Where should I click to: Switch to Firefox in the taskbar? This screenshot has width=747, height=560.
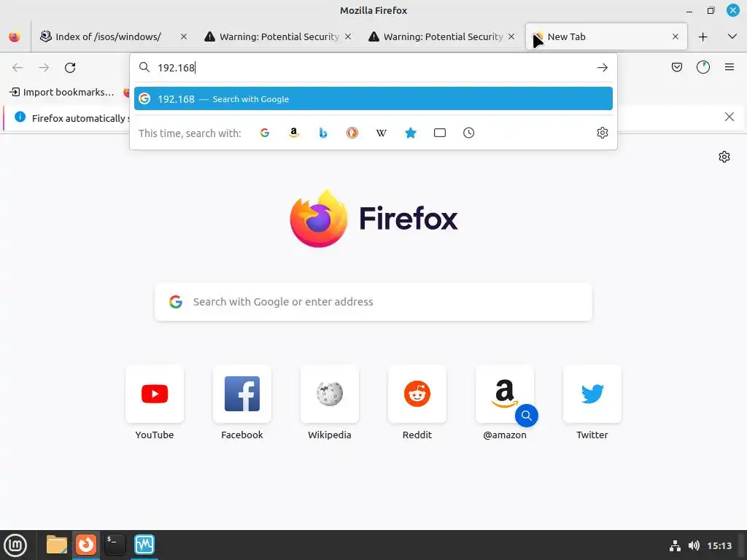click(86, 545)
